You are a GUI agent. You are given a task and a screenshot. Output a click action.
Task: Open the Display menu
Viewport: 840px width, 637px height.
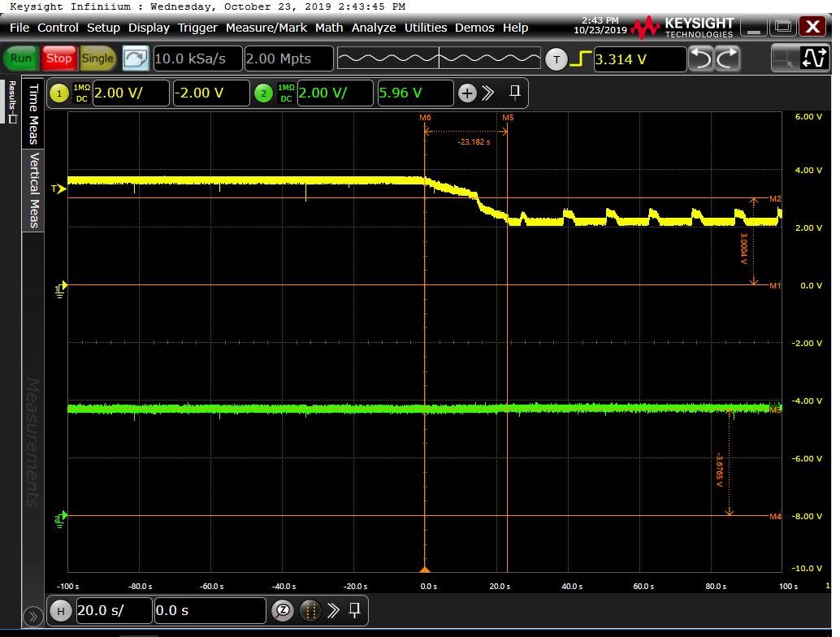(149, 28)
